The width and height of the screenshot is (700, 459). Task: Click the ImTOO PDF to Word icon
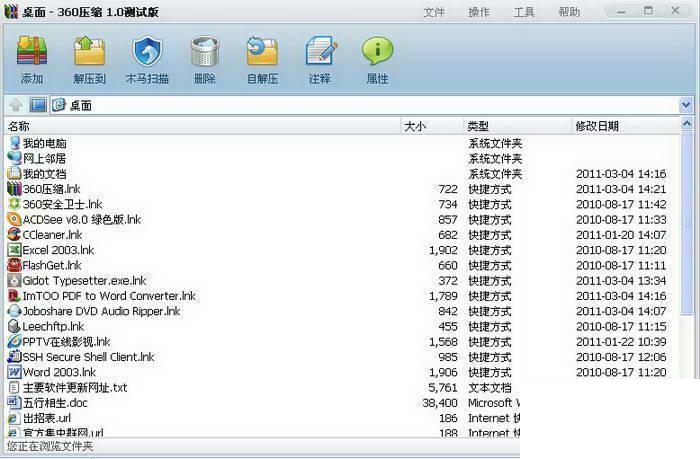[14, 296]
